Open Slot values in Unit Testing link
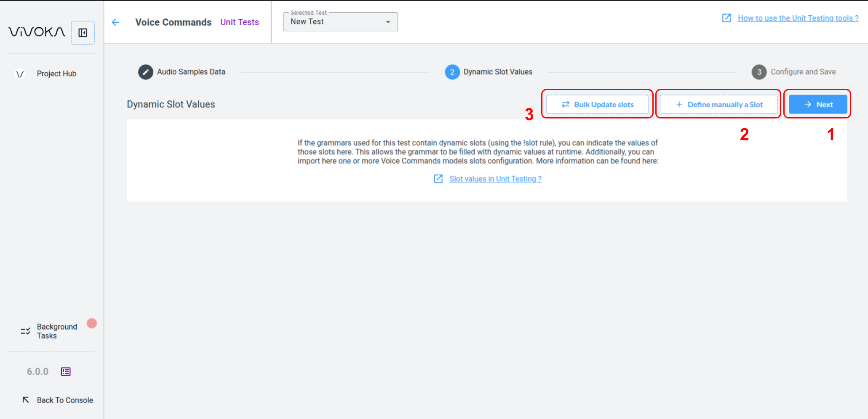 pyautogui.click(x=495, y=179)
